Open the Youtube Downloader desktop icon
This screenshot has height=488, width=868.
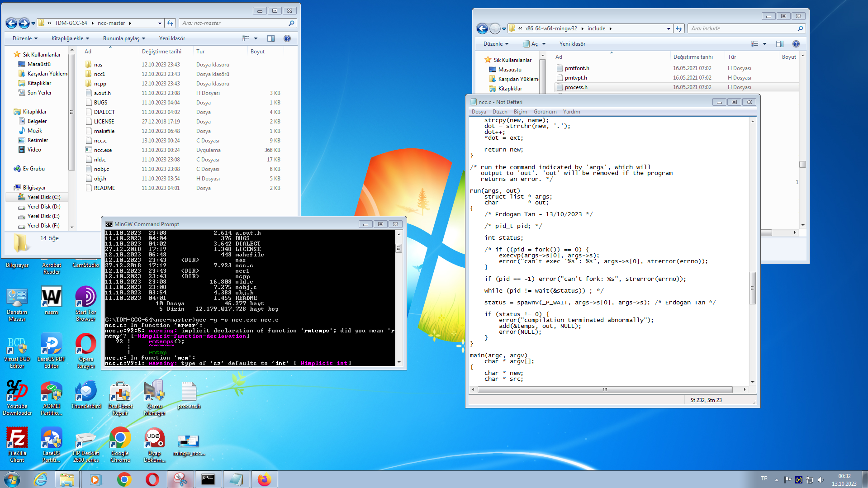pyautogui.click(x=17, y=397)
